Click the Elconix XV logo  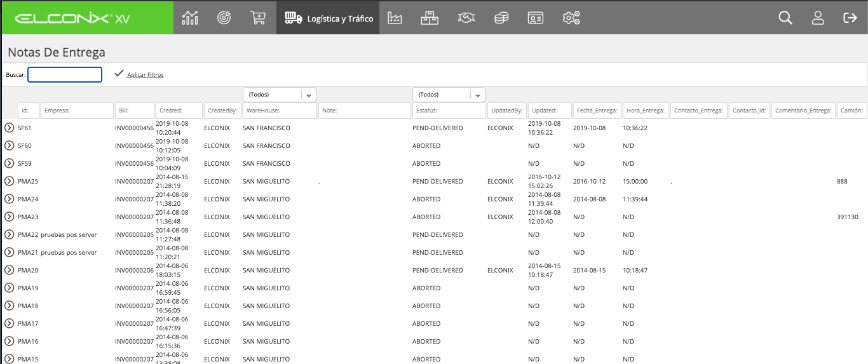click(x=72, y=18)
